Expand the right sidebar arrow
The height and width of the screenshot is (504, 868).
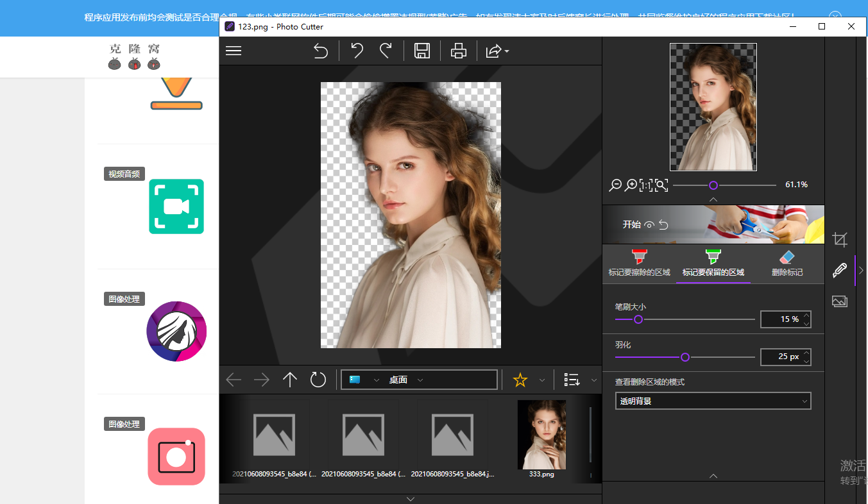[x=861, y=271]
